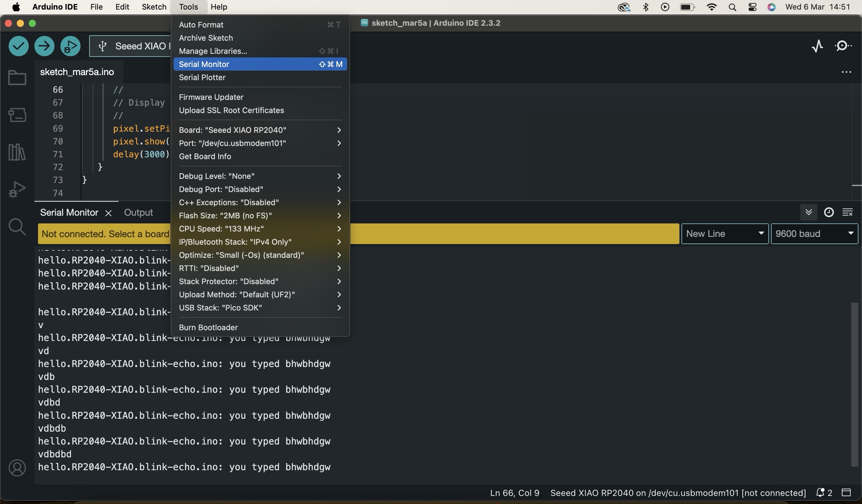Expand Upload Method "Default (UF2)" submenu
The width and height of the screenshot is (862, 504).
[x=260, y=295]
